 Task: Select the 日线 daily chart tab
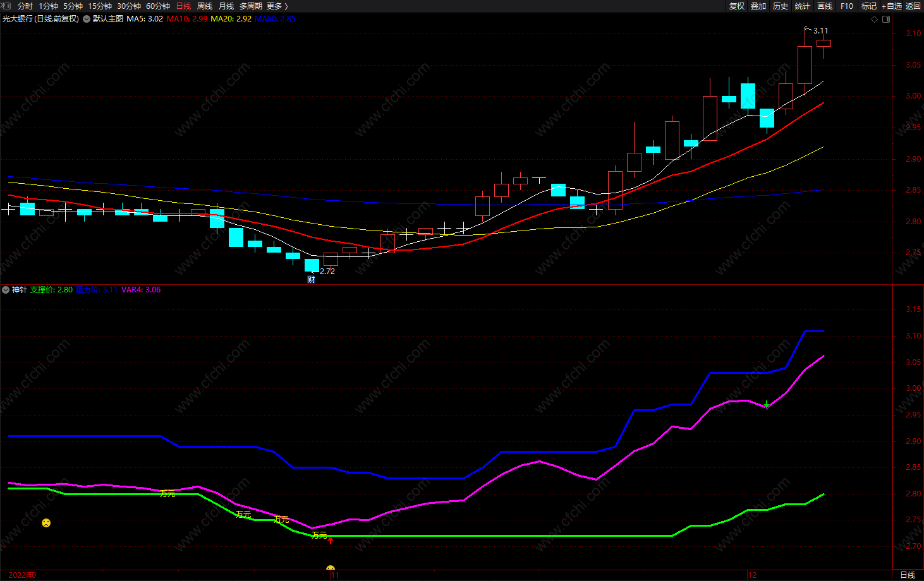click(x=183, y=6)
